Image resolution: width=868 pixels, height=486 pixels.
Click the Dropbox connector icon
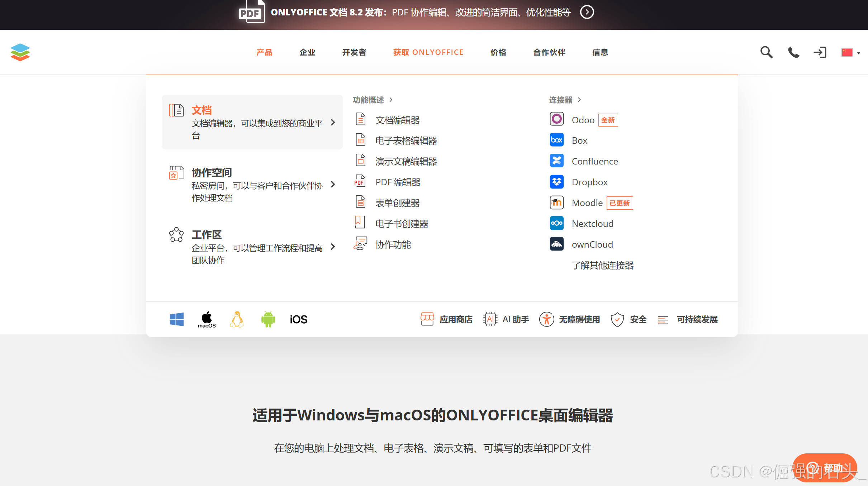(556, 181)
